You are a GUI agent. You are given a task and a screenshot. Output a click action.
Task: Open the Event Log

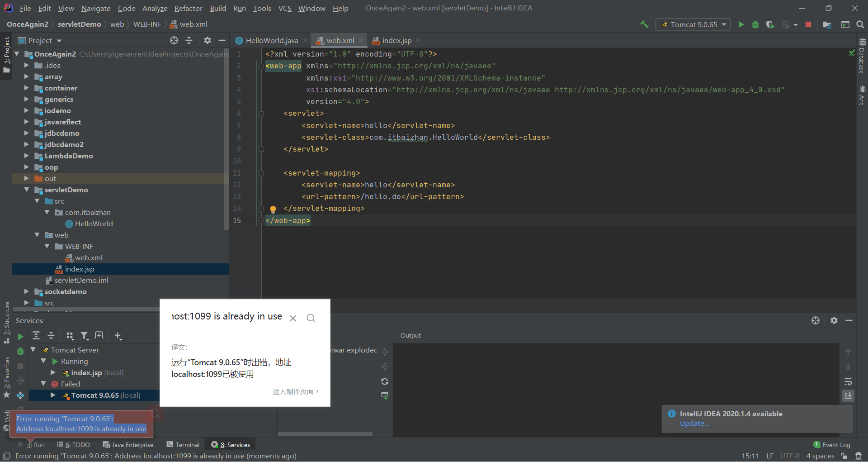(832, 445)
